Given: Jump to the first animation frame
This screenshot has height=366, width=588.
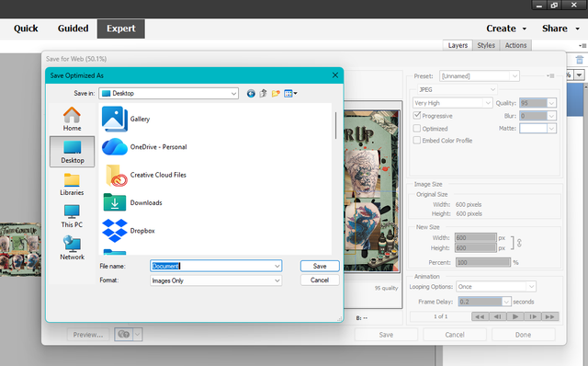Looking at the screenshot, I should (480, 316).
